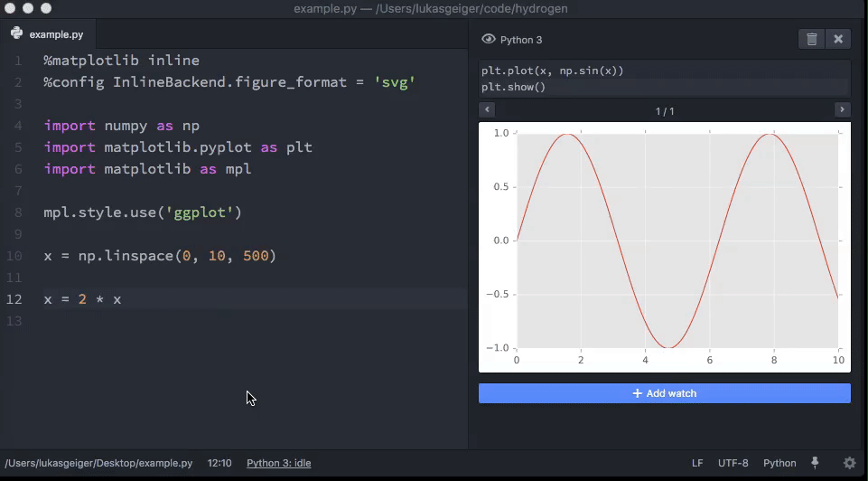Viewport: 868px width, 481px height.
Task: Select the example.py tab
Action: point(49,34)
